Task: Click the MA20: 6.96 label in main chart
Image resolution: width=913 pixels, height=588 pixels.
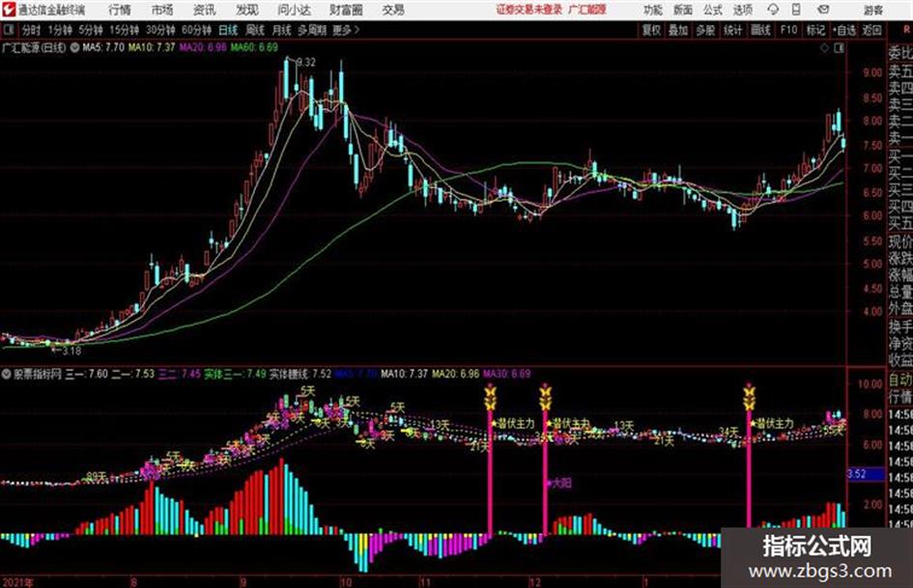Action: 203,47
